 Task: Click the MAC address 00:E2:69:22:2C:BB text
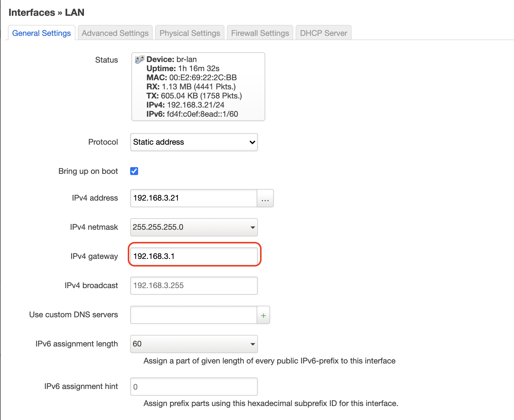pyautogui.click(x=192, y=77)
